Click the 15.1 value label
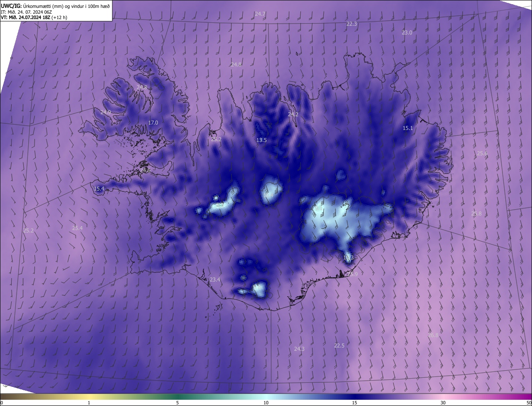The image size is (532, 406). click(408, 128)
